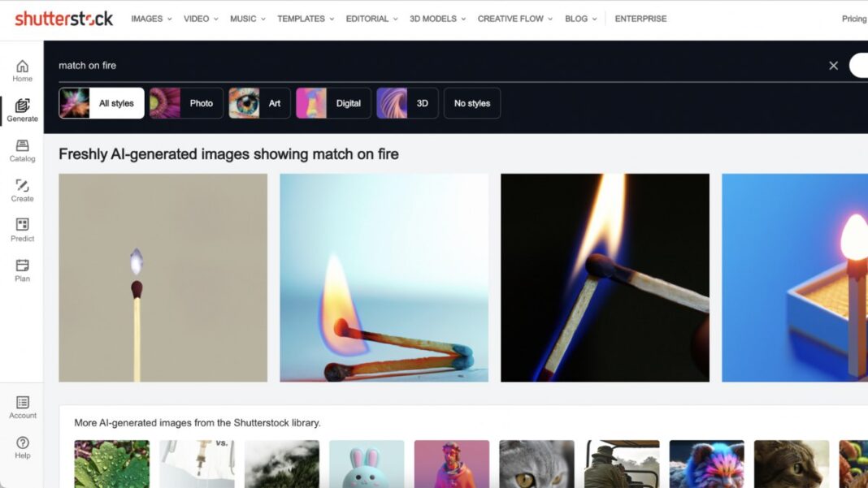Viewport: 868px width, 488px height.
Task: Click the Enterprise menu item
Action: point(640,19)
